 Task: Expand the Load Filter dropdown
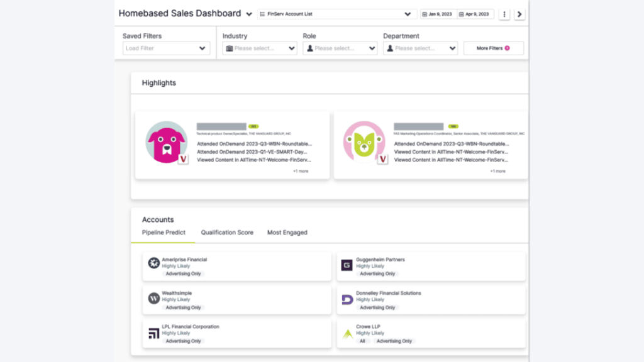point(165,48)
